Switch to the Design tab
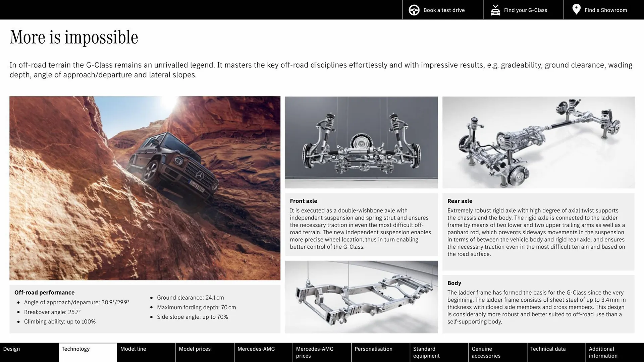The image size is (644, 362). [x=11, y=349]
